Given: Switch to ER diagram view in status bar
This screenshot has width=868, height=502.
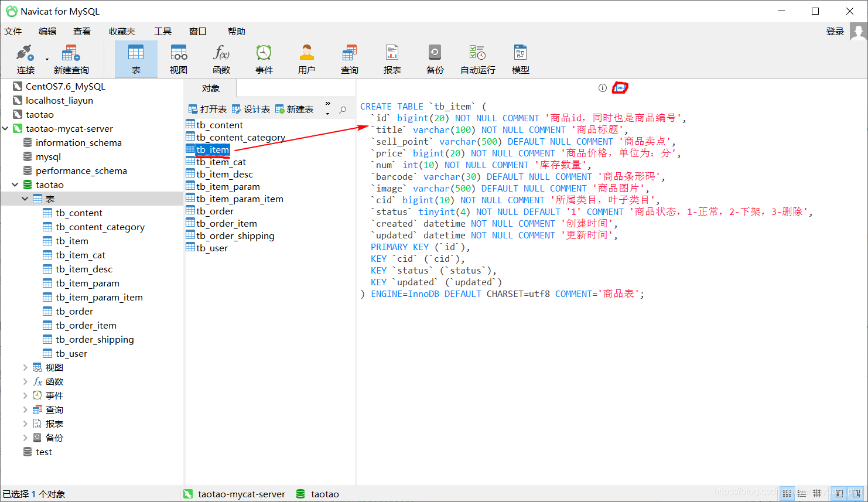Looking at the screenshot, I should (x=817, y=494).
